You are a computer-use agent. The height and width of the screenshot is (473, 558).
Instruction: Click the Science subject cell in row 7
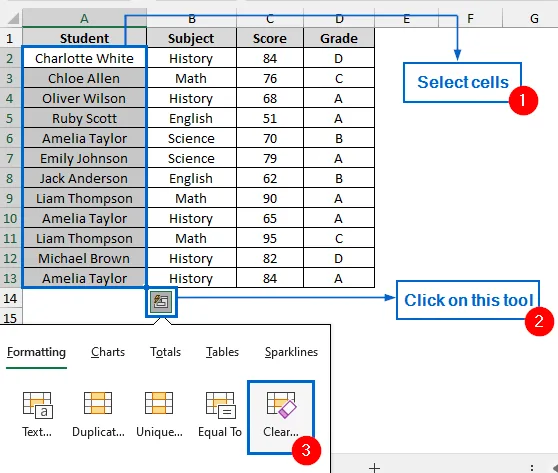coord(191,158)
